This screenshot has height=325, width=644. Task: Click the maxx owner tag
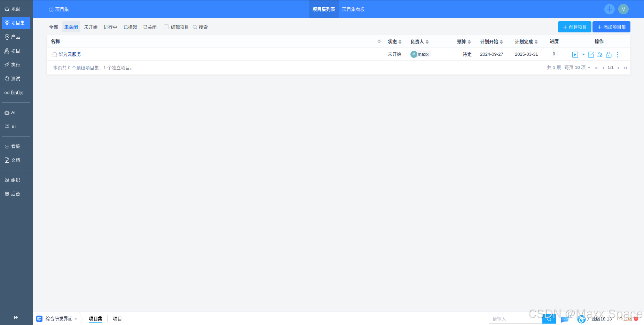tap(421, 54)
